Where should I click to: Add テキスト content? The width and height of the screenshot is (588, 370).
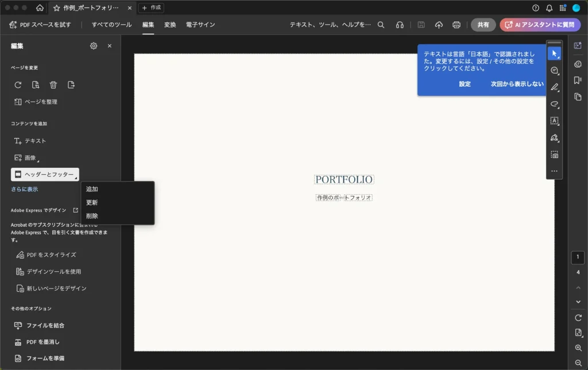(x=30, y=141)
